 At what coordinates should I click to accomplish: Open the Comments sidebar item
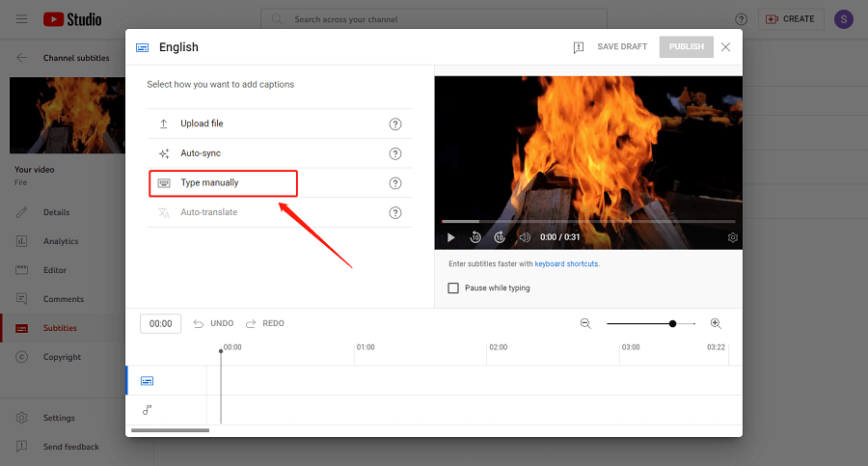coord(64,299)
